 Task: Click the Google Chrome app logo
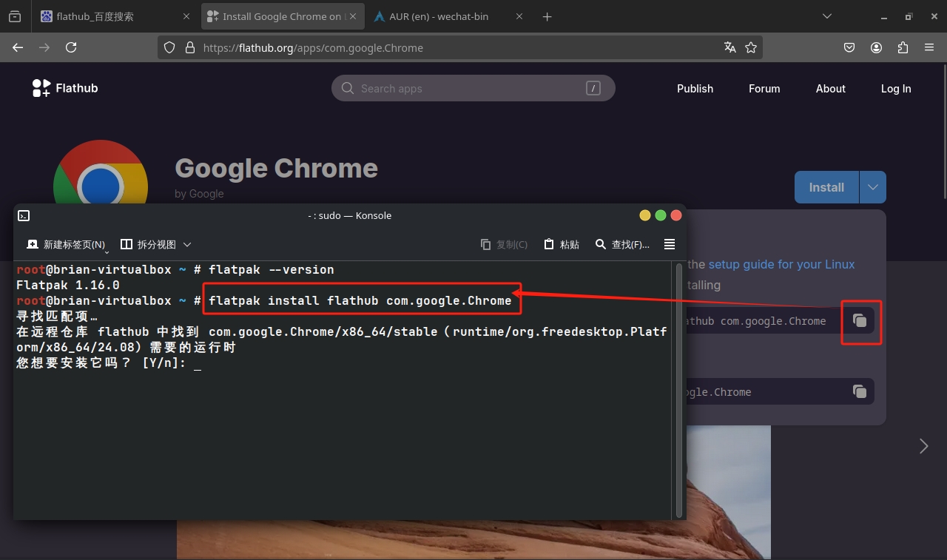(100, 172)
